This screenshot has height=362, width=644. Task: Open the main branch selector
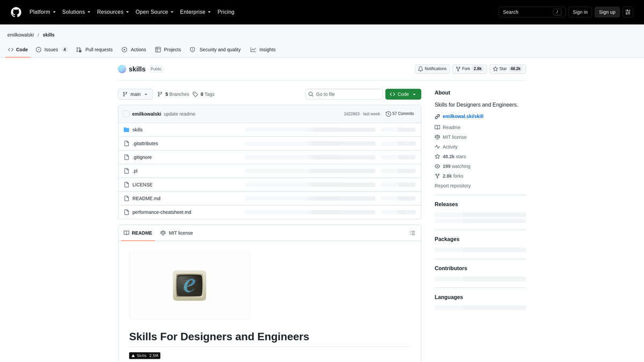pos(135,94)
